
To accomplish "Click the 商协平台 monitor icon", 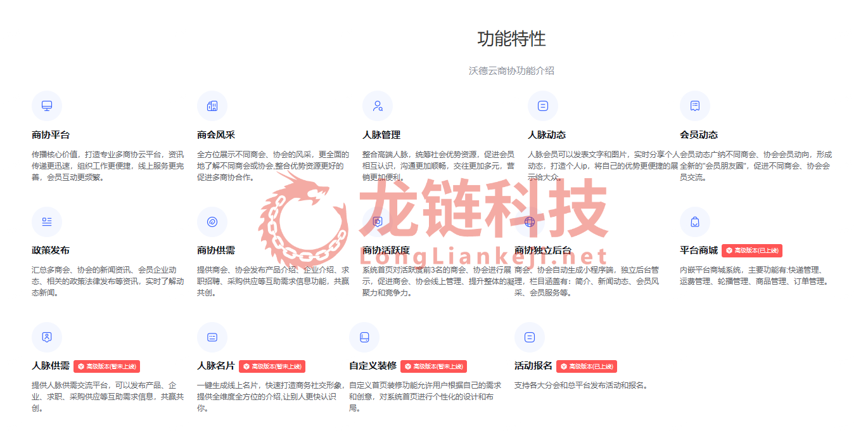I will 47,106.
